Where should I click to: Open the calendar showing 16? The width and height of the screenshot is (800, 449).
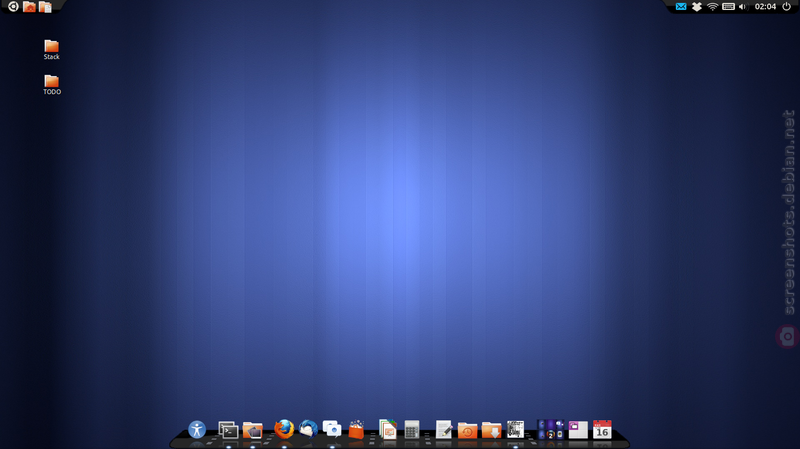click(x=602, y=430)
